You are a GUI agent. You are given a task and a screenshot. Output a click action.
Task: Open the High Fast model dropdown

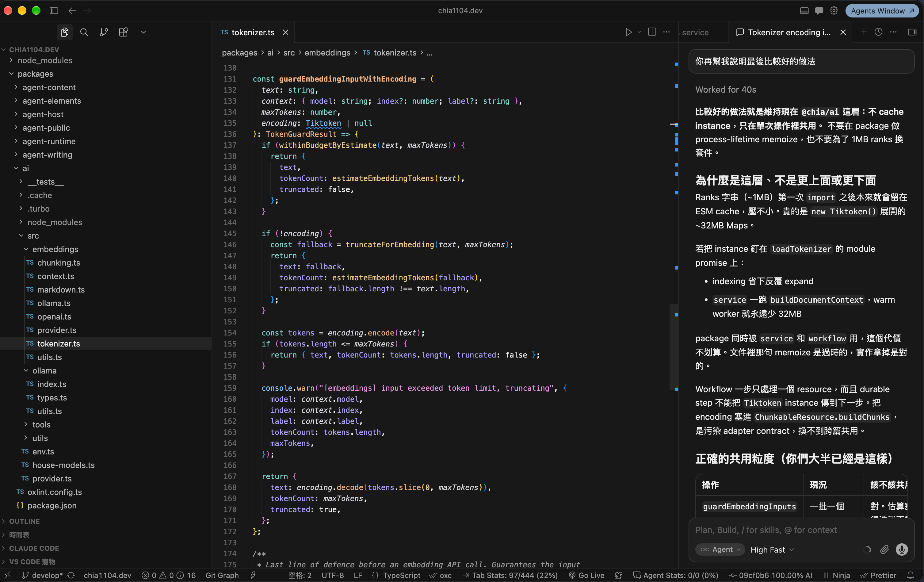point(772,549)
